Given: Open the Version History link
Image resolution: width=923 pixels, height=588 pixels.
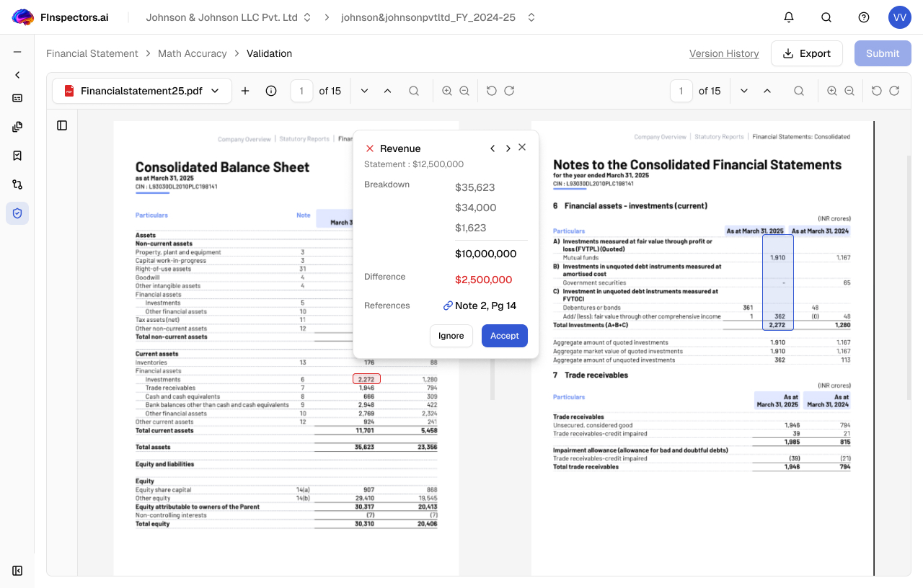Looking at the screenshot, I should tap(724, 53).
